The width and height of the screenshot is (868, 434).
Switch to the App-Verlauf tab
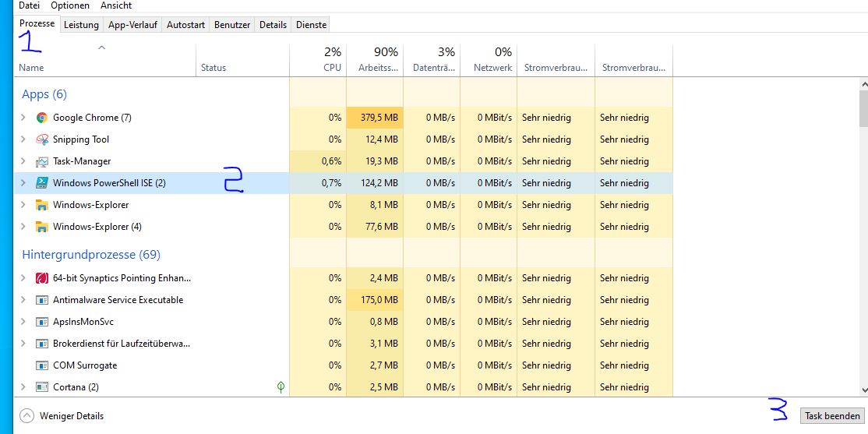(x=133, y=25)
